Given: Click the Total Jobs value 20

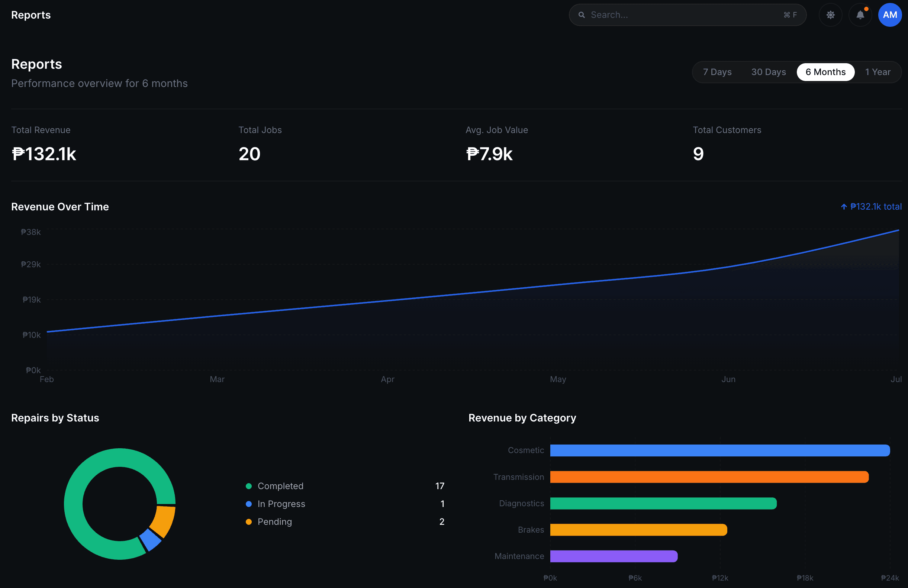Looking at the screenshot, I should point(249,154).
